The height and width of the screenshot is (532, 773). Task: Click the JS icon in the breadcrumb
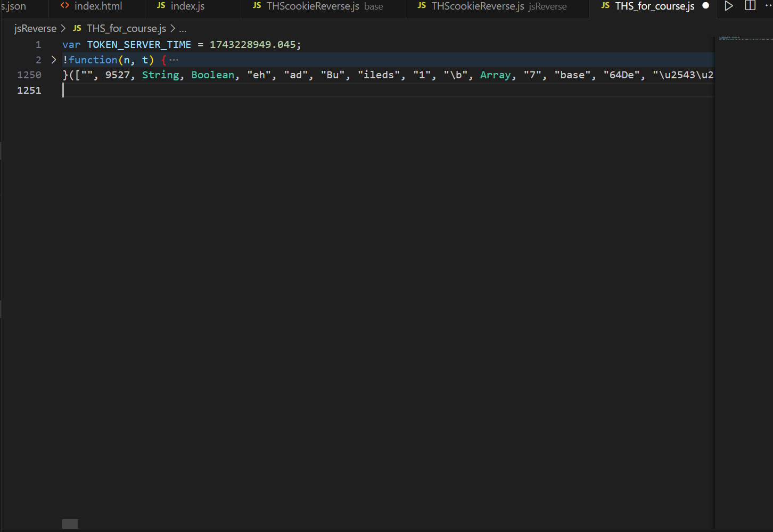tap(77, 28)
